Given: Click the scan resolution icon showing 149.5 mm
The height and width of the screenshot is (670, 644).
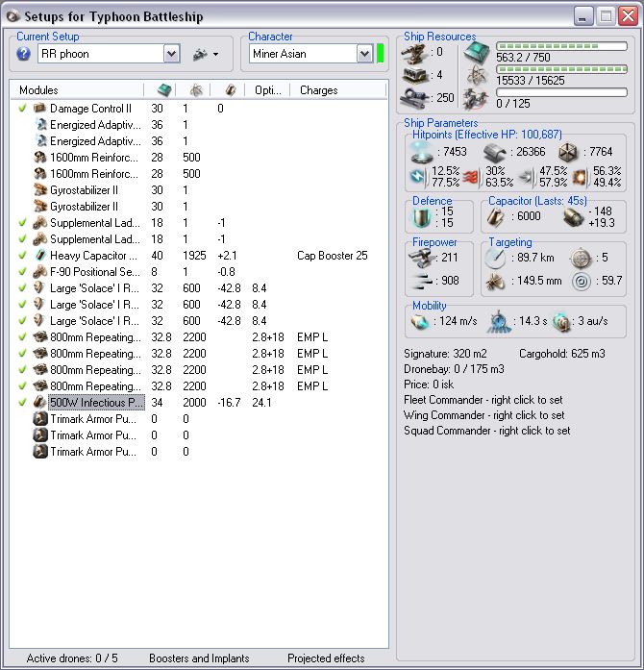Looking at the screenshot, I should 495,281.
